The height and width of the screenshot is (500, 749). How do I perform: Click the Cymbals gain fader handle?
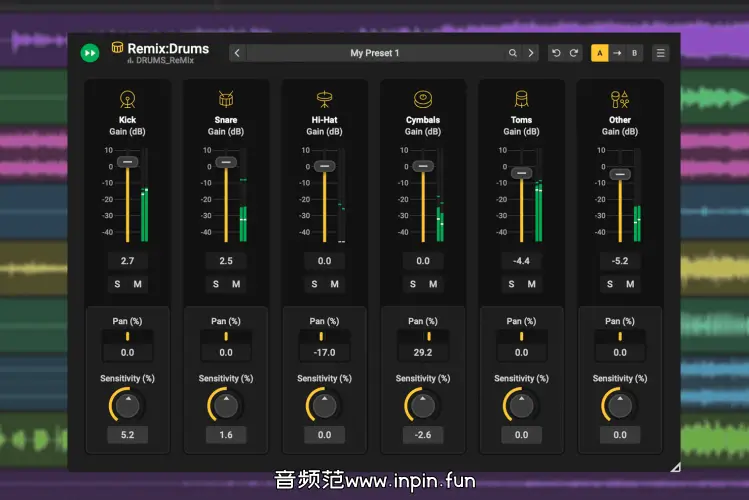click(423, 166)
